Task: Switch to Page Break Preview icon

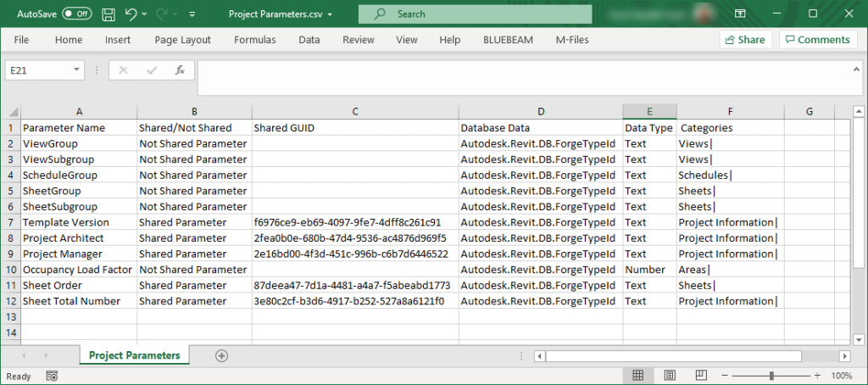Action: (701, 376)
